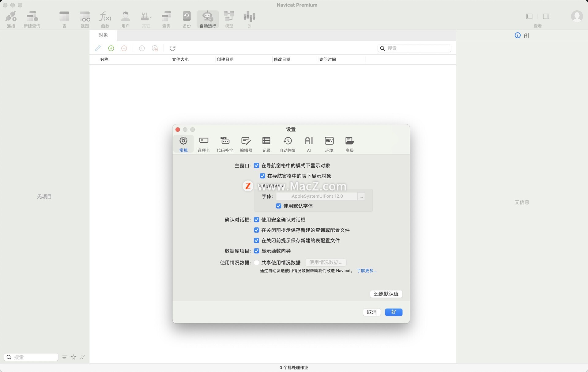Click the set schedule clock icon

click(x=142, y=48)
